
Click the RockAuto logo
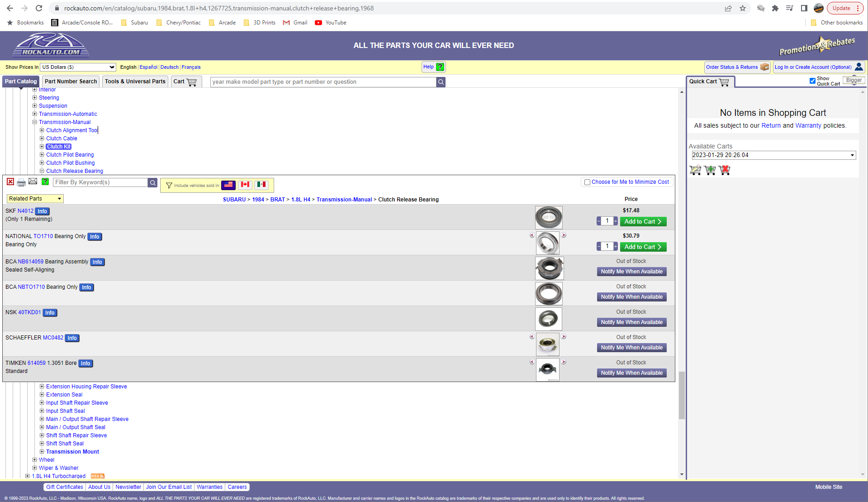(51, 45)
